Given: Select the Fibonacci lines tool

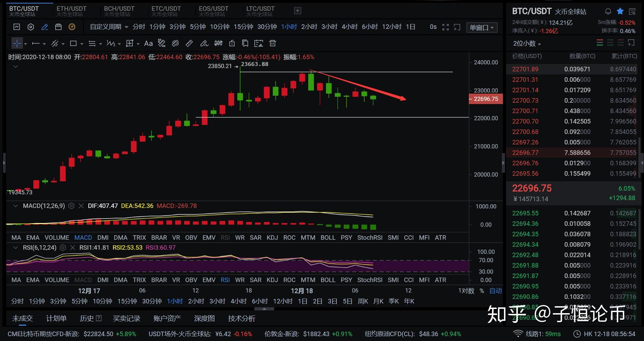Looking at the screenshot, I should click(x=92, y=43).
